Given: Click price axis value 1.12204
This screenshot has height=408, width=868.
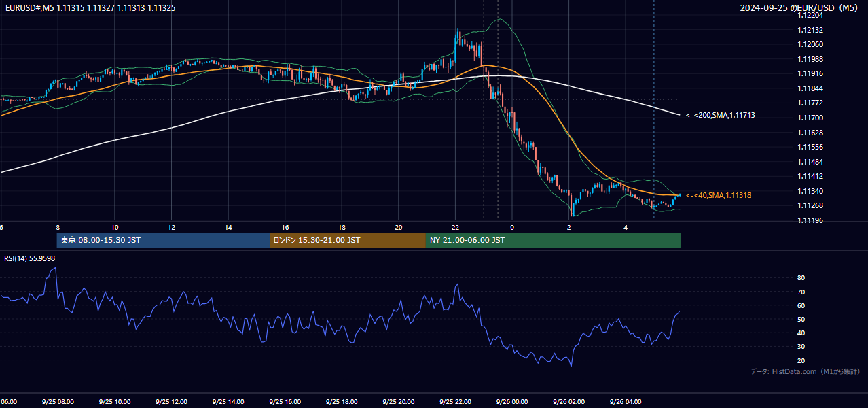Looking at the screenshot, I should pyautogui.click(x=810, y=15).
